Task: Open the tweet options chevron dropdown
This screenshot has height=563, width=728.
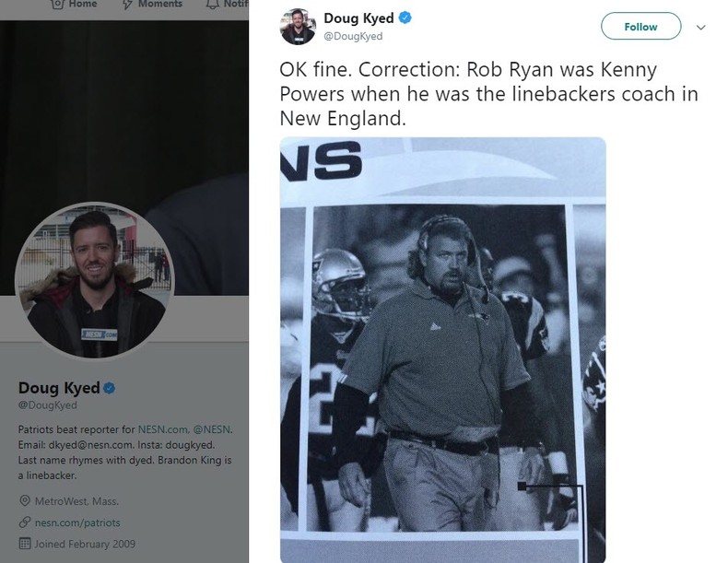Action: [x=700, y=27]
